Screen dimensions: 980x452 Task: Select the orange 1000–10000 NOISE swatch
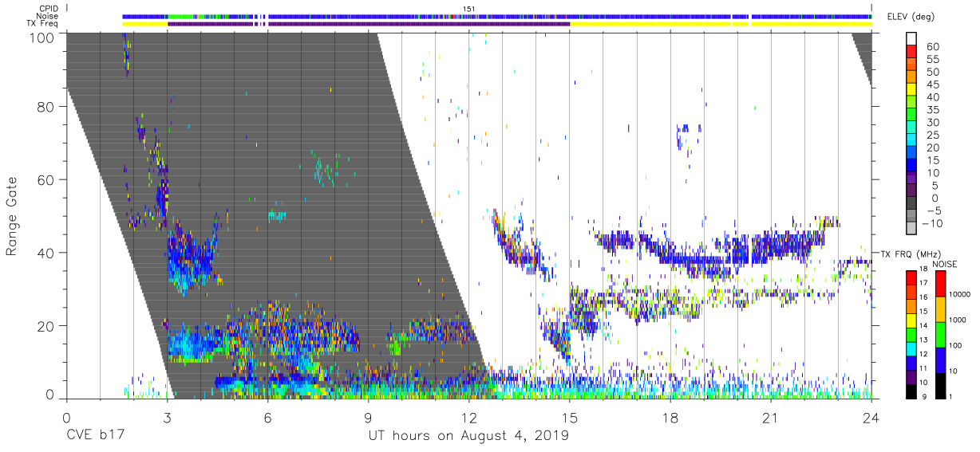tap(939, 309)
